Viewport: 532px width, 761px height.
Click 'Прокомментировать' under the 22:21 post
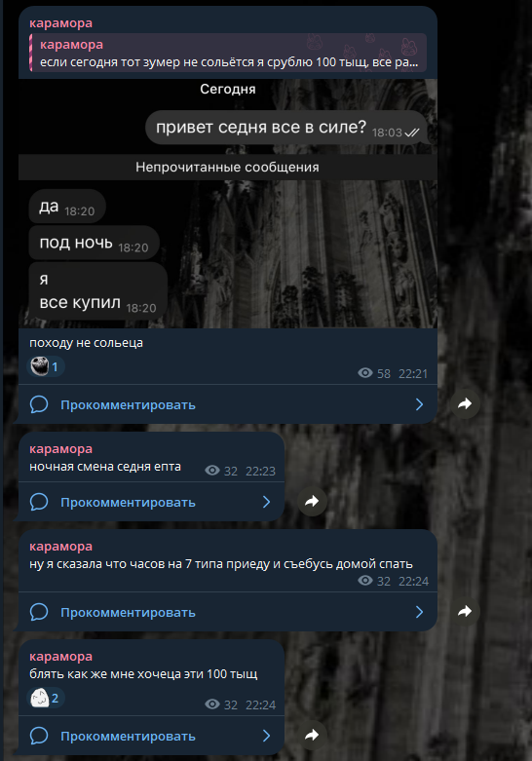point(128,404)
